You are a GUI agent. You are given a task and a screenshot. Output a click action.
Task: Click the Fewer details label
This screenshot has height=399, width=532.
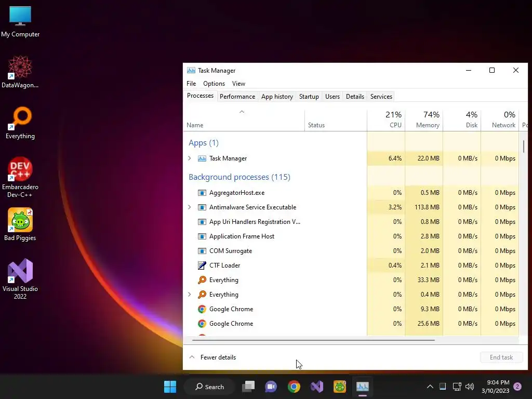[218, 357]
